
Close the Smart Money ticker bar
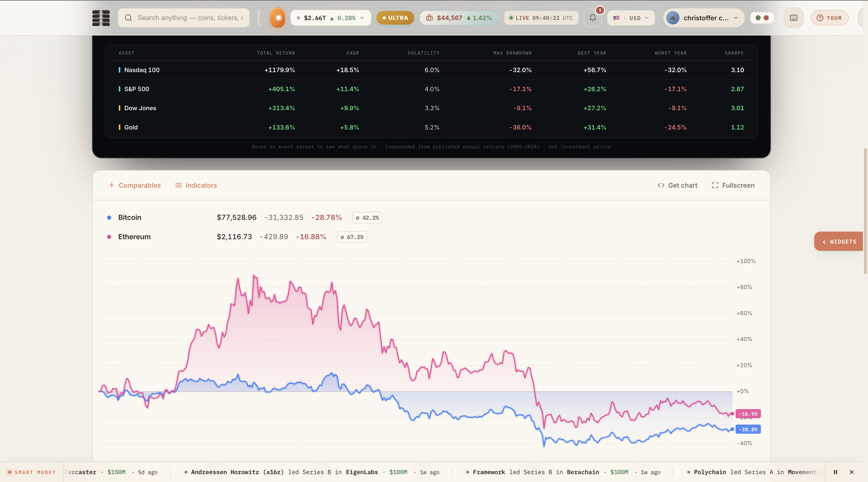(x=852, y=472)
